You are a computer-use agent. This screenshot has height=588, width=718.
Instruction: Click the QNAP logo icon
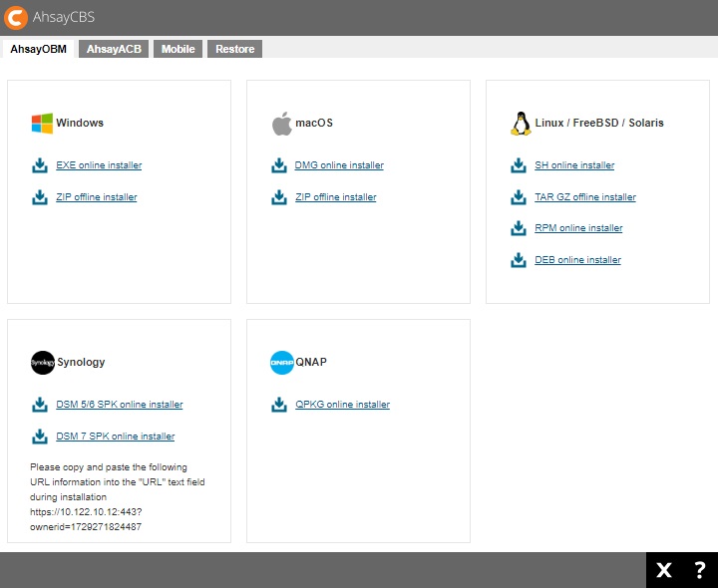point(281,363)
